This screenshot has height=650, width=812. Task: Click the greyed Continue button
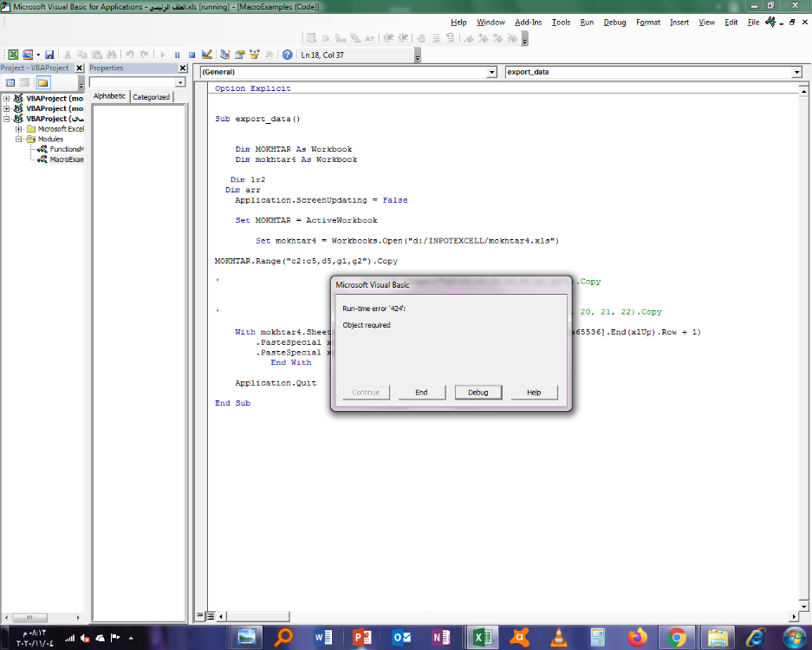[x=366, y=393]
